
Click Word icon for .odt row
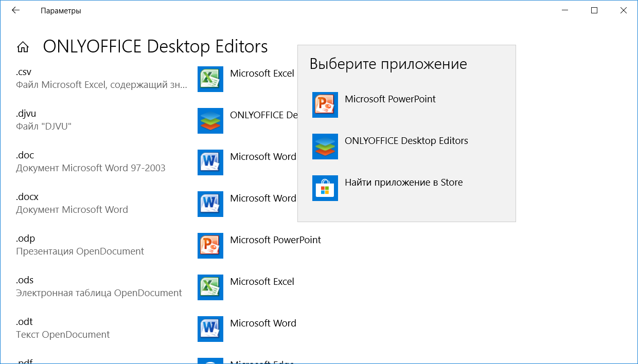(x=210, y=329)
